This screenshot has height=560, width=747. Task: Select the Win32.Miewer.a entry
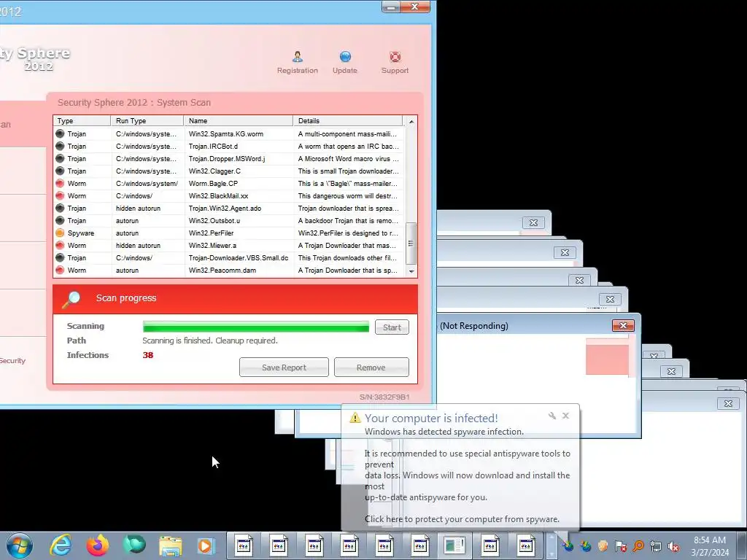click(x=228, y=245)
